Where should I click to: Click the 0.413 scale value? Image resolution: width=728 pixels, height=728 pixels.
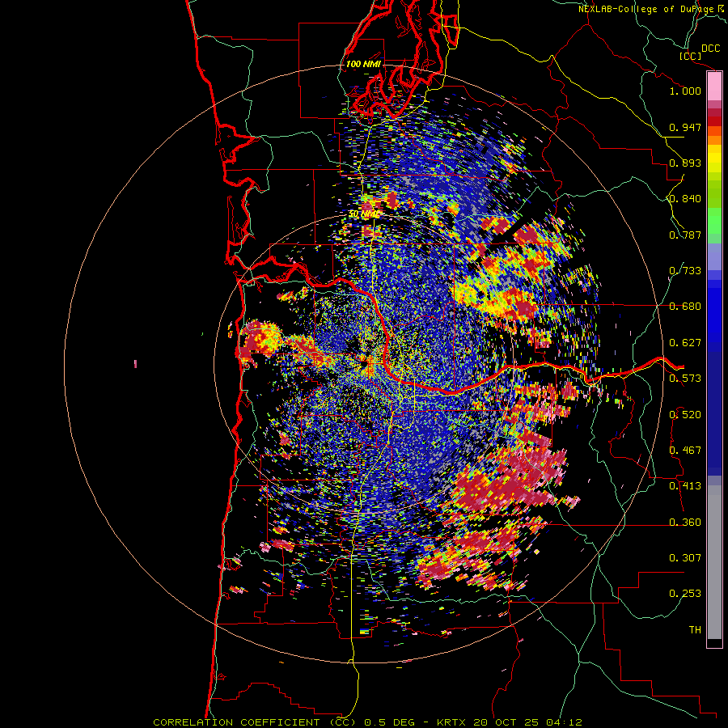tap(685, 486)
